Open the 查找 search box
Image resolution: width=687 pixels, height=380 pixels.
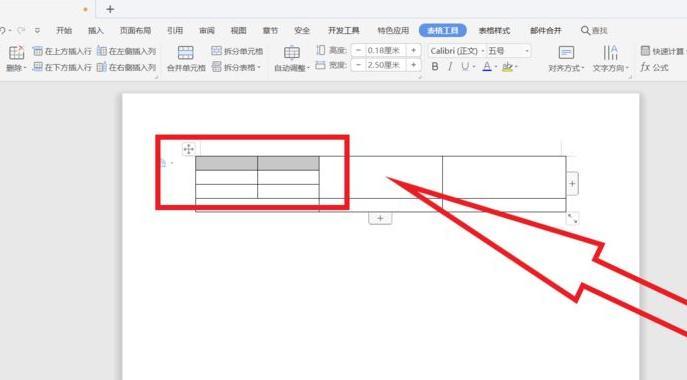[594, 30]
